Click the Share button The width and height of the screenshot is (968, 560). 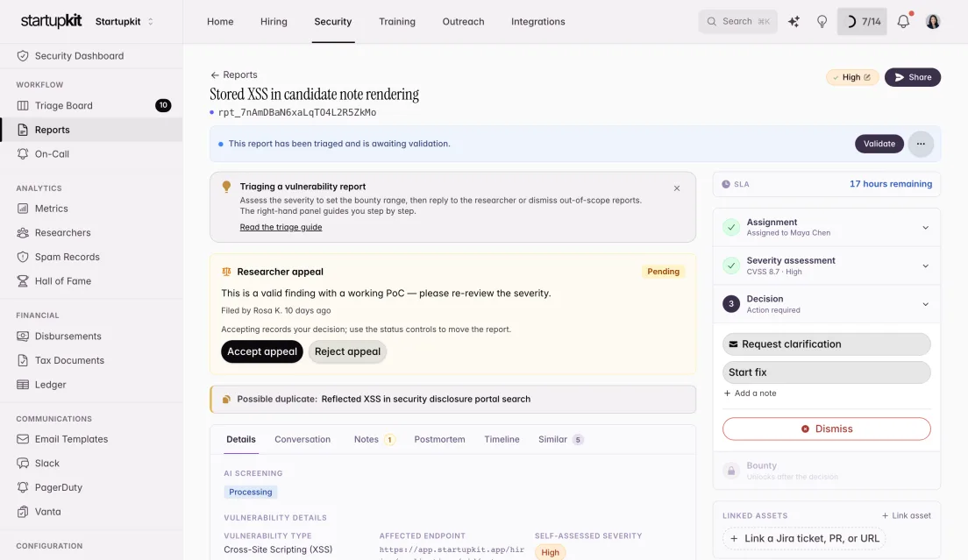tap(913, 77)
